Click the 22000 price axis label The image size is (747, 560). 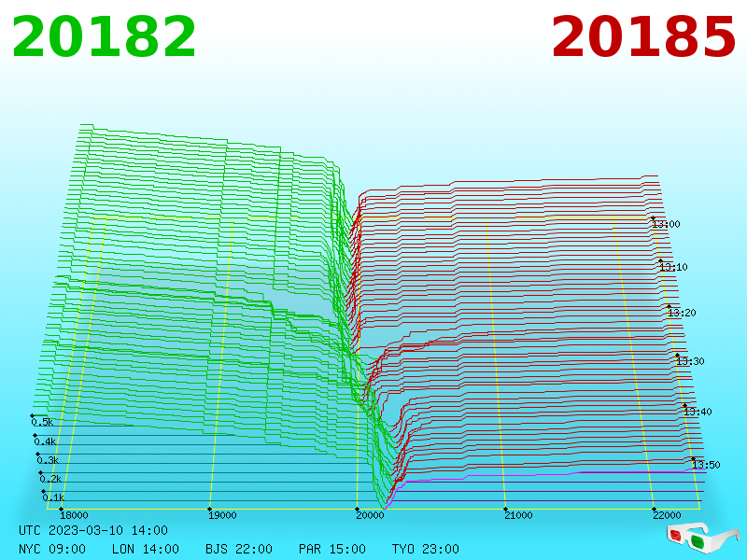(667, 515)
